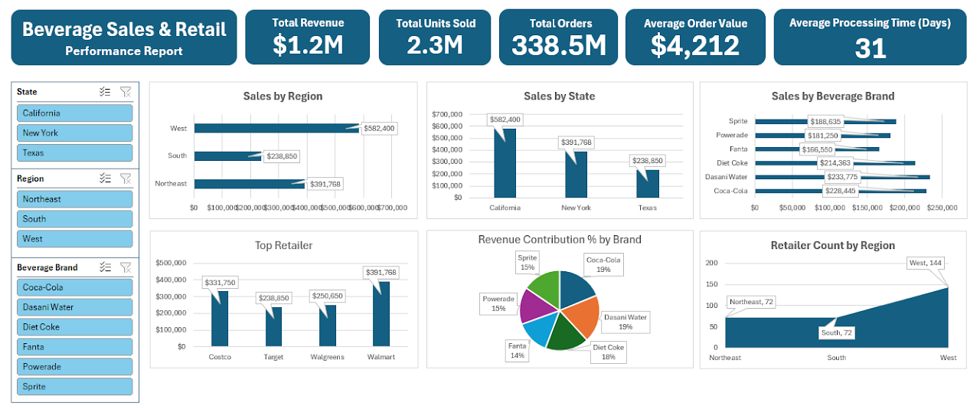The height and width of the screenshot is (416, 980).
Task: Click the Total Orders 338.5M card
Action: point(559,37)
